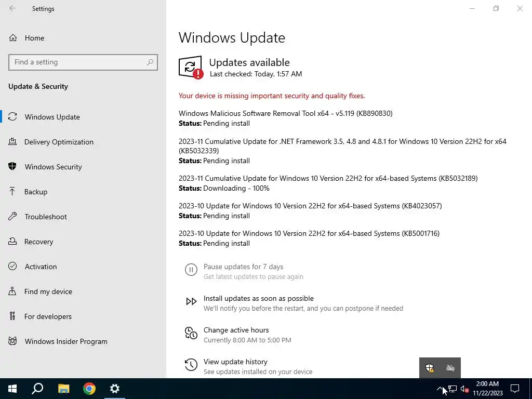This screenshot has width=532, height=399.
Task: Focus the Find a setting search box
Action: 83,62
